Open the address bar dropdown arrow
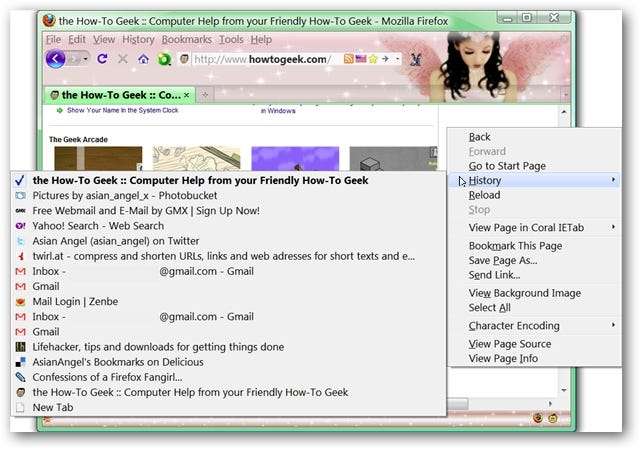The width and height of the screenshot is (640, 450). point(398,59)
